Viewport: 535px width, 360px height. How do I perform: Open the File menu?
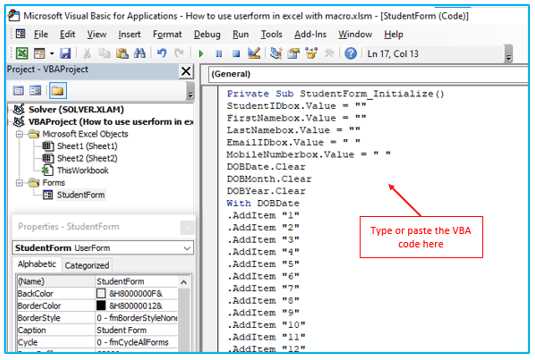coord(41,34)
